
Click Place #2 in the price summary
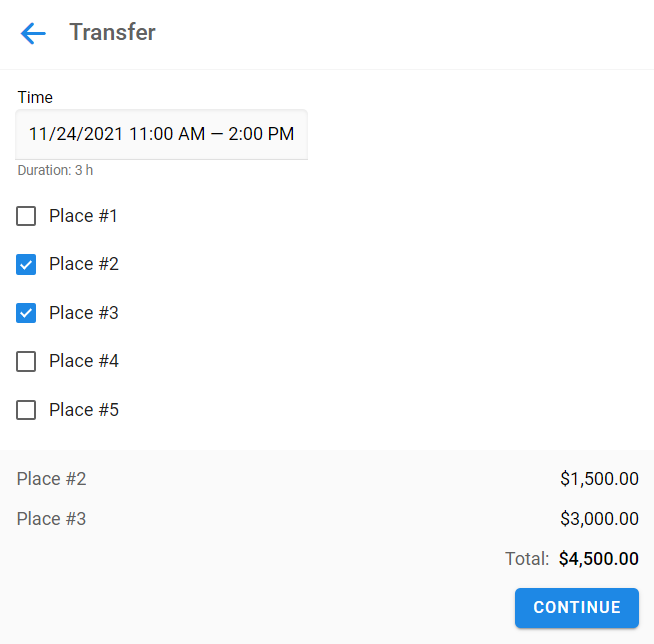52,479
